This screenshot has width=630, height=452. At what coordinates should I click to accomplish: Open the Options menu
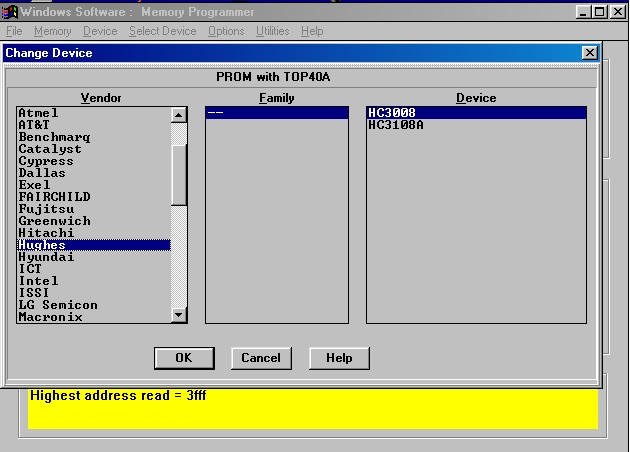tap(226, 31)
